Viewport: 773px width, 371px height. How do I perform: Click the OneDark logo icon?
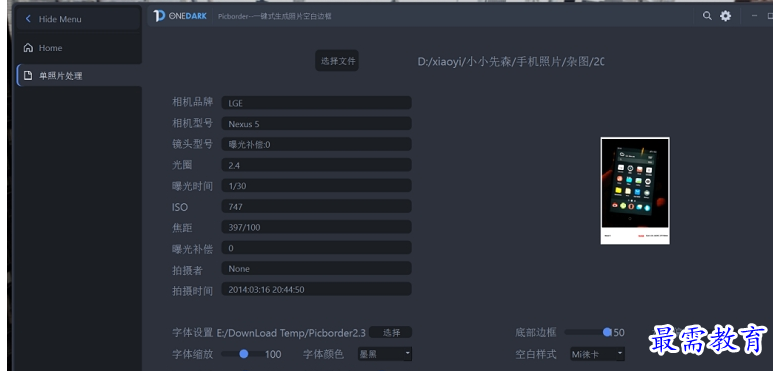coord(159,16)
